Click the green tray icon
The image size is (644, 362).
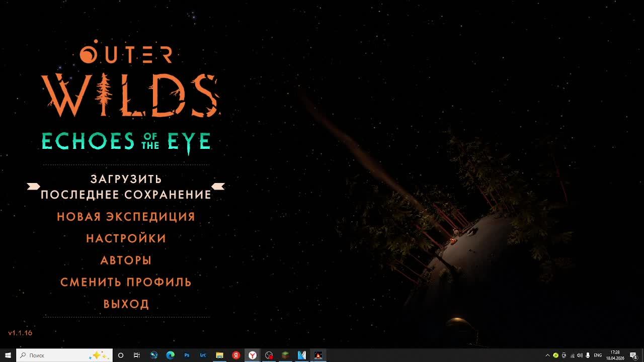point(556,355)
